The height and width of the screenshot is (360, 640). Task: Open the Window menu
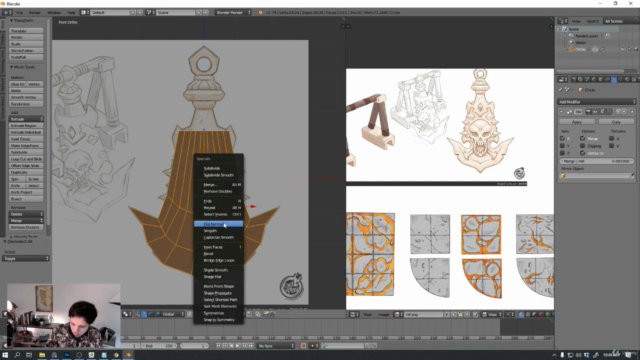[54, 13]
